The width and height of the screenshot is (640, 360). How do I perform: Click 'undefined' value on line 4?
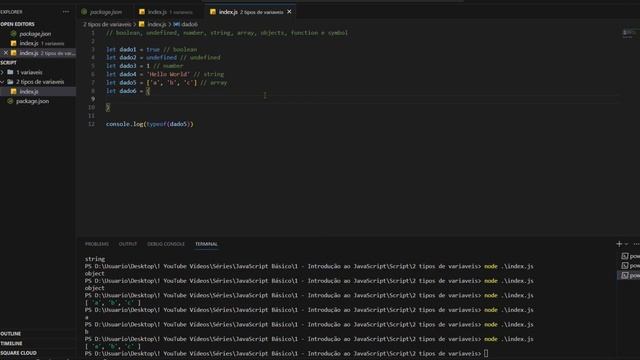(x=162, y=58)
